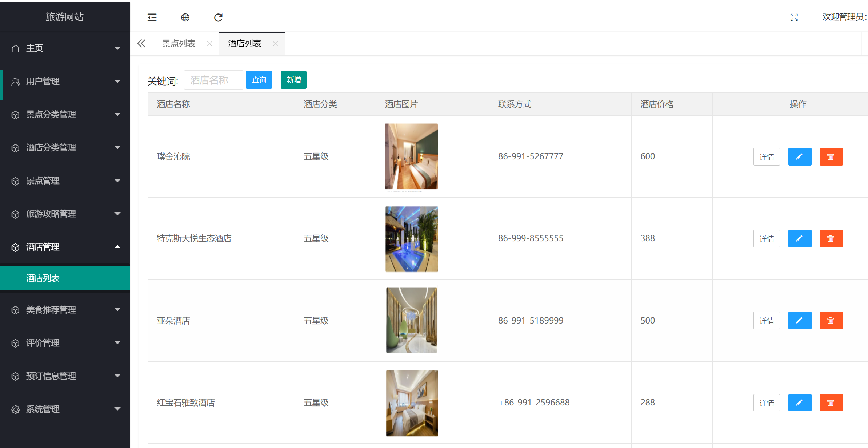Click the 主页 home icon
The width and height of the screenshot is (868, 448).
click(15, 48)
